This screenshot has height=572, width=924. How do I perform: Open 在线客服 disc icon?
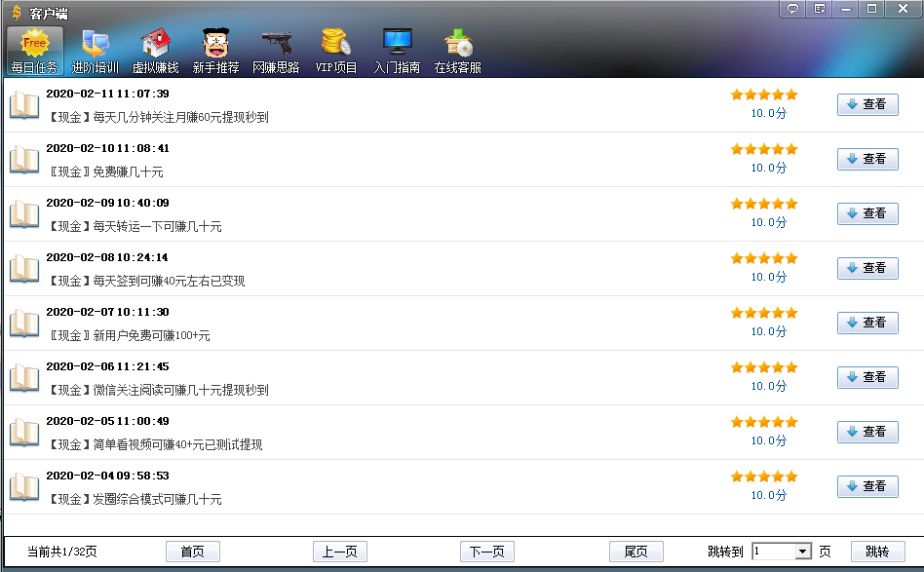click(x=457, y=52)
